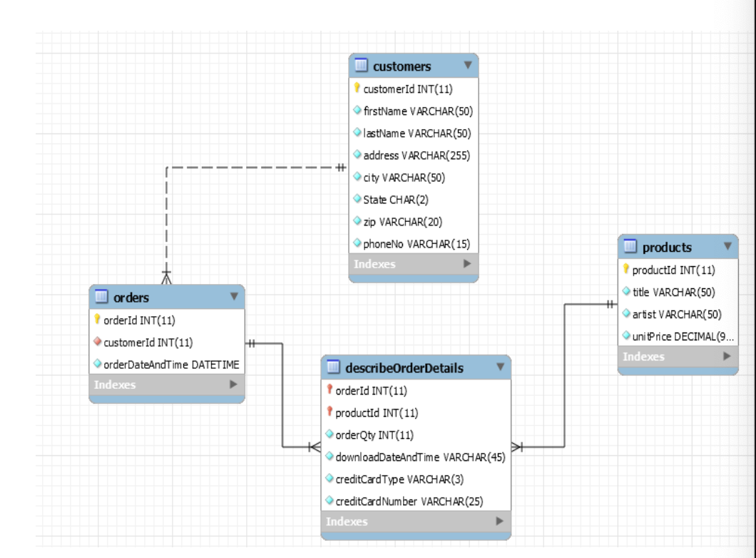Select address VARCHAR(255) column
The height and width of the screenshot is (558, 756).
click(x=414, y=156)
